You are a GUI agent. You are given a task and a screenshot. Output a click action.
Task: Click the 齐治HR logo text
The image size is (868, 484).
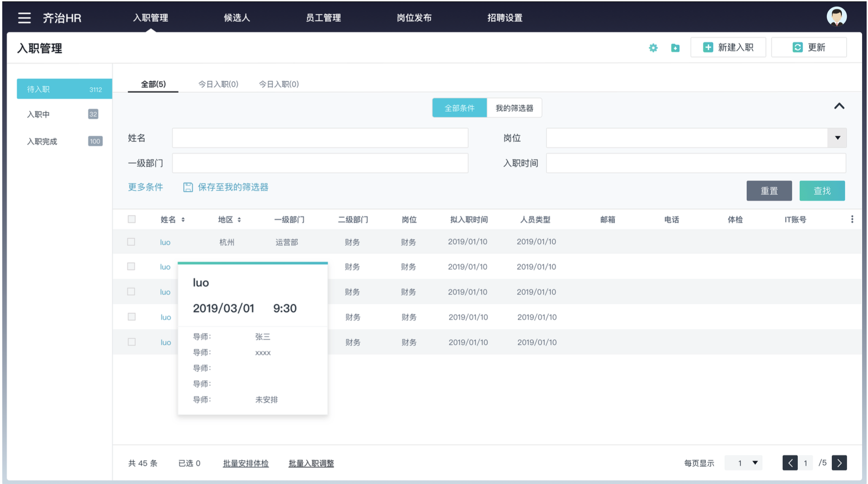pyautogui.click(x=62, y=18)
